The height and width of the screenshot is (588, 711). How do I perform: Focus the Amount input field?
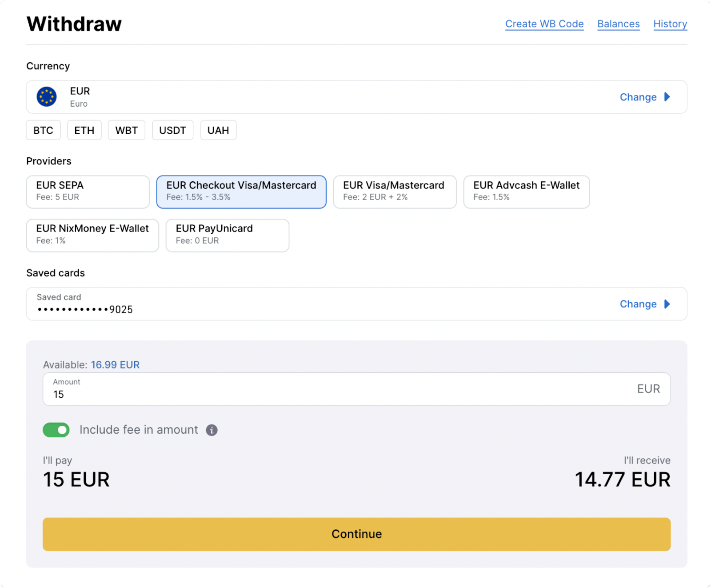356,389
